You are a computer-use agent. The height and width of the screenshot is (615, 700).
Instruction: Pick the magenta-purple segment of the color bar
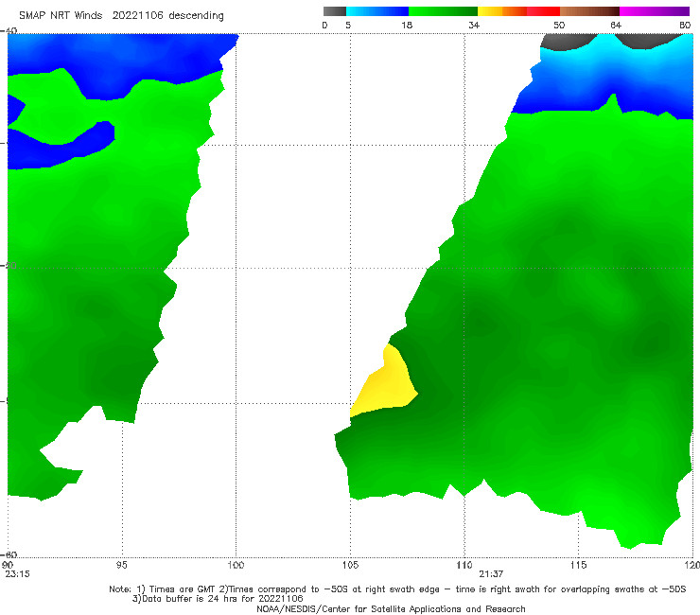pyautogui.click(x=655, y=11)
